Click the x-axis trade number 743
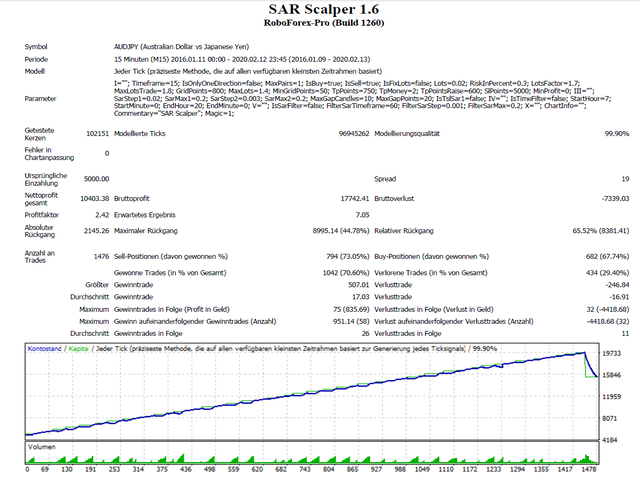640x480 pixels. pyautogui.click(x=304, y=469)
